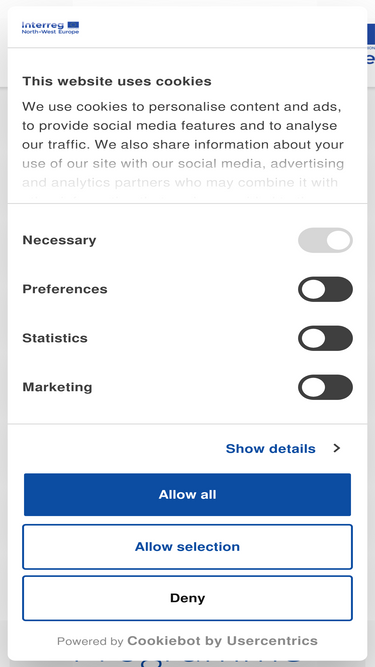
Task: Click the 'Powered by' footer text
Action: click(90, 641)
